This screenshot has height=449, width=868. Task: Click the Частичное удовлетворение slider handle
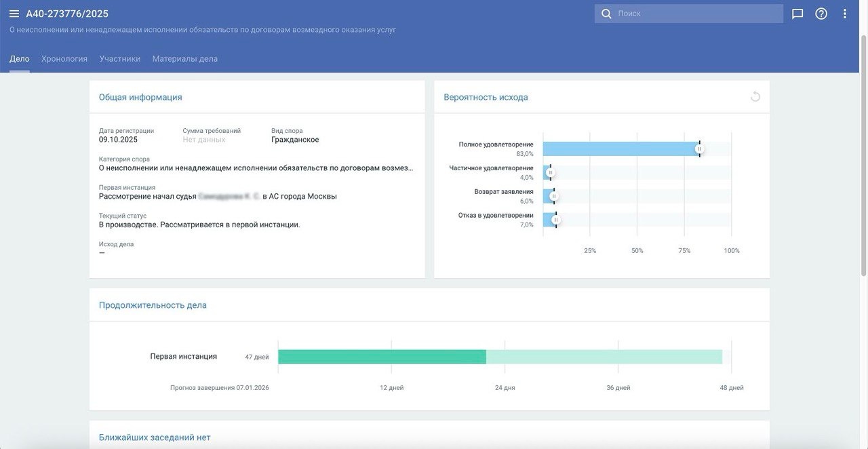click(550, 172)
